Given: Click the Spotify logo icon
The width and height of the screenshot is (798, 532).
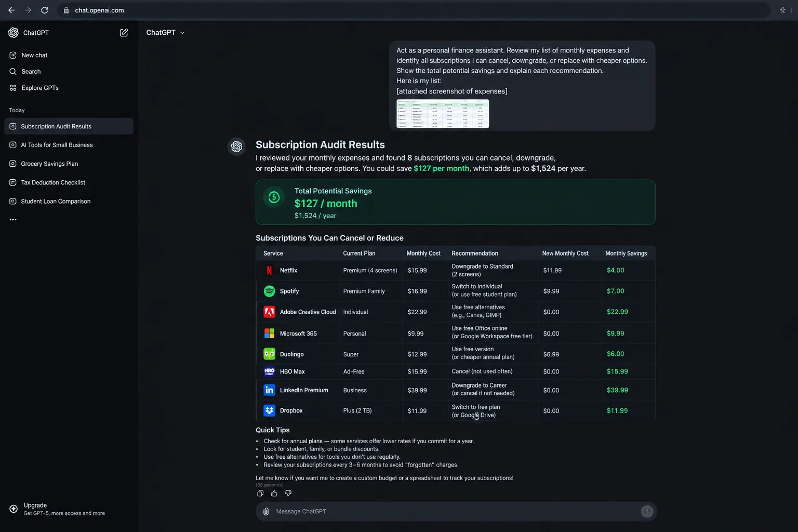Looking at the screenshot, I should click(269, 291).
